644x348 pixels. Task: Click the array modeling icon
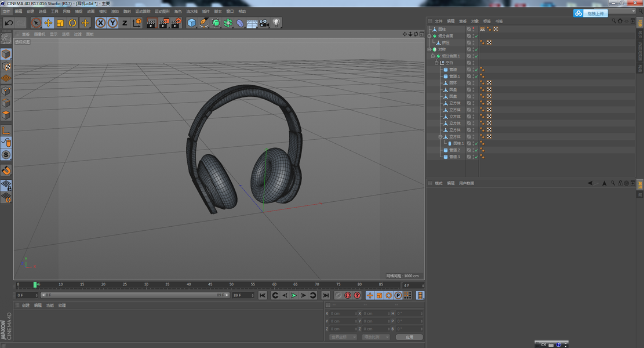(228, 23)
